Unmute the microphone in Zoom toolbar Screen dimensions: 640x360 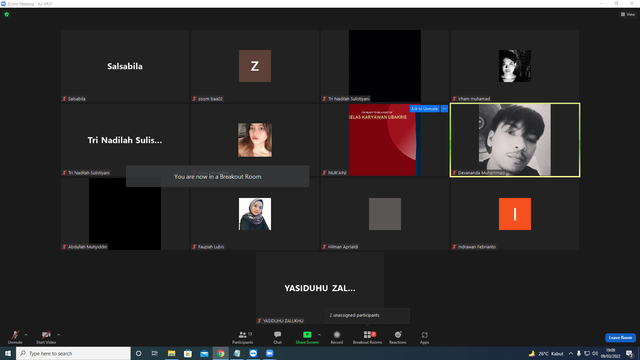[x=15, y=337]
